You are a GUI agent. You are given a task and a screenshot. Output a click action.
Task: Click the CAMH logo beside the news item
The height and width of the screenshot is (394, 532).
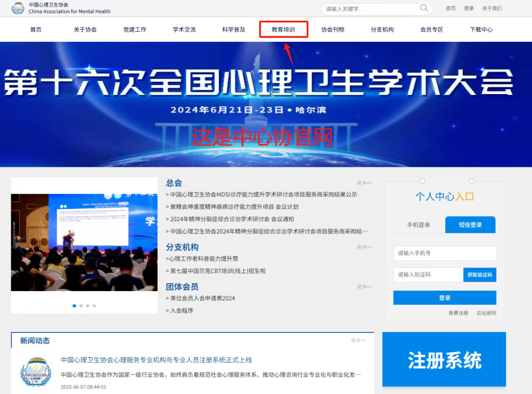click(x=35, y=372)
